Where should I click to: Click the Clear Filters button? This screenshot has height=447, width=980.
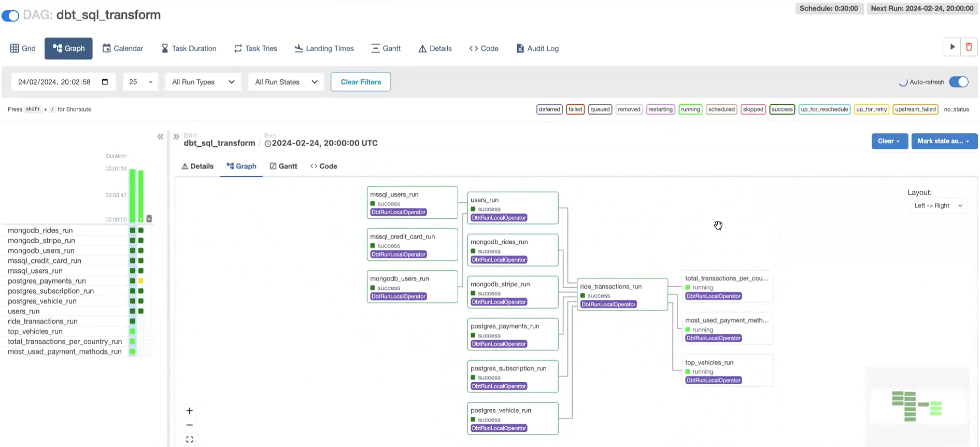[361, 82]
